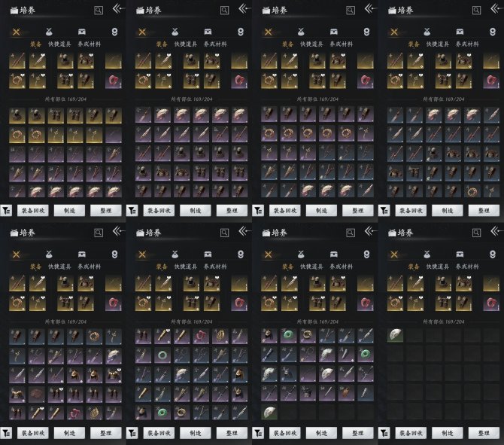This screenshot has height=445, width=504.
Task: Select equipped pink ring item in the first panel
Action: click(114, 81)
